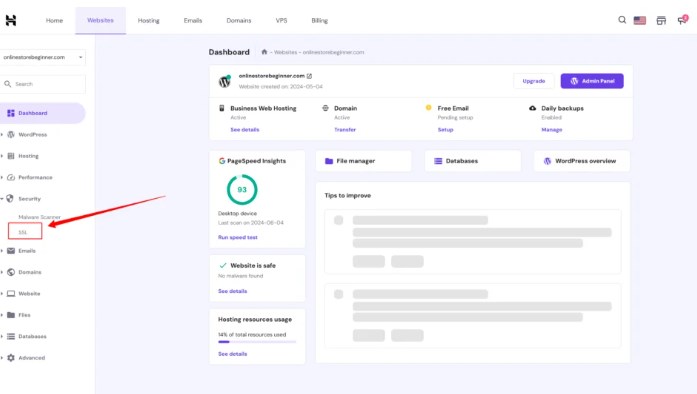The image size is (697, 394).
Task: Click the home icon in breadcrumb
Action: 264,52
